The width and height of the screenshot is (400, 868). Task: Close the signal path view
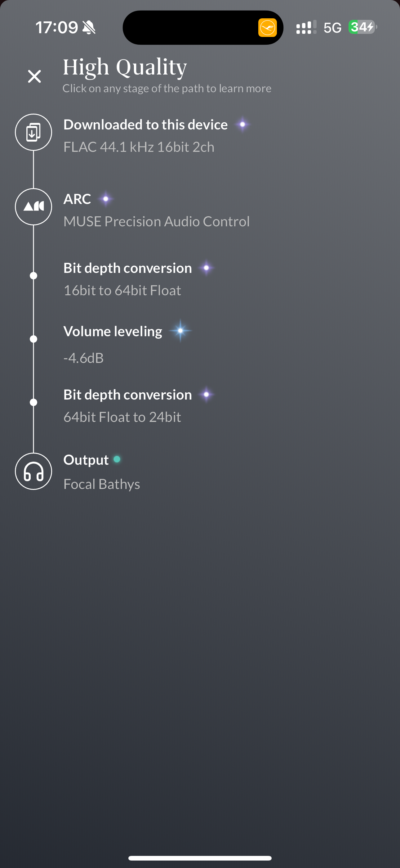pyautogui.click(x=34, y=76)
